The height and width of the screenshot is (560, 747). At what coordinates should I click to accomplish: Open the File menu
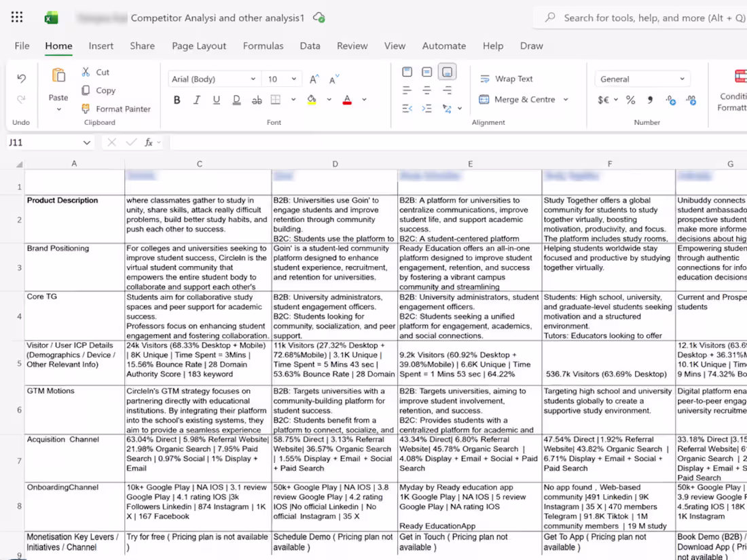point(22,45)
